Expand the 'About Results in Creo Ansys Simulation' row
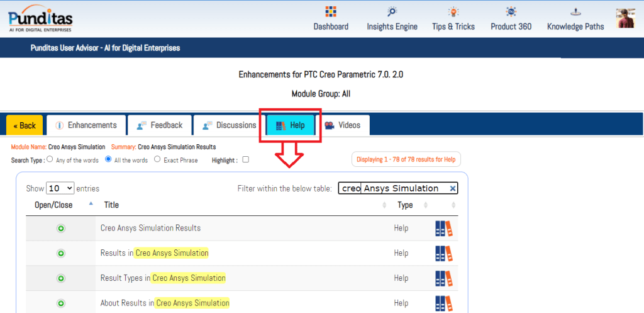 (x=61, y=303)
